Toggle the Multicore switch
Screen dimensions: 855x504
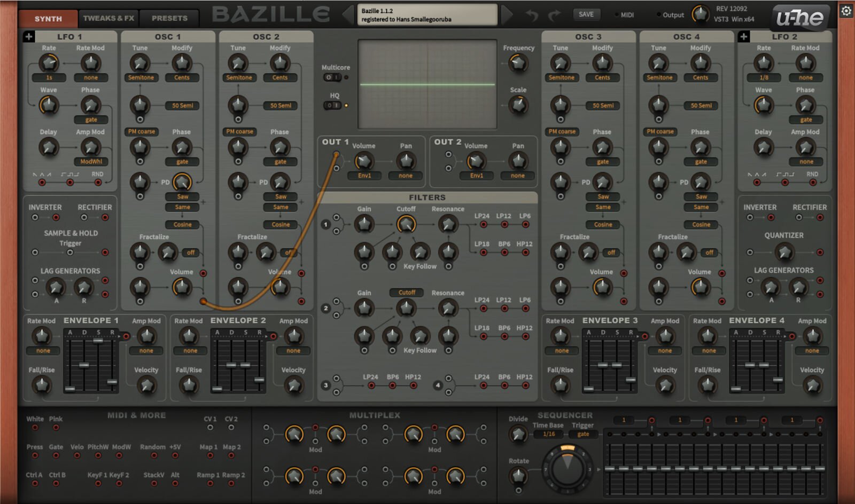(x=332, y=77)
